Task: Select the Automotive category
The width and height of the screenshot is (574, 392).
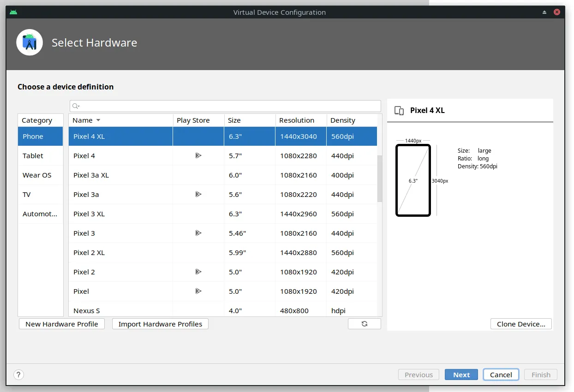Action: point(41,214)
